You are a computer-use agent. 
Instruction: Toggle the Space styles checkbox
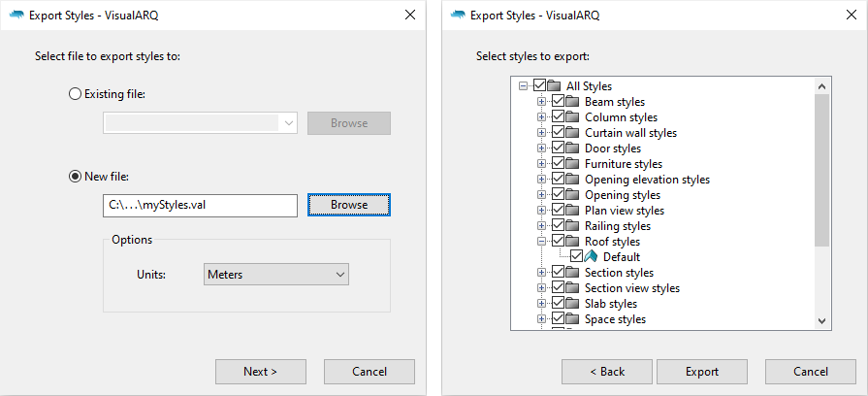point(558,318)
